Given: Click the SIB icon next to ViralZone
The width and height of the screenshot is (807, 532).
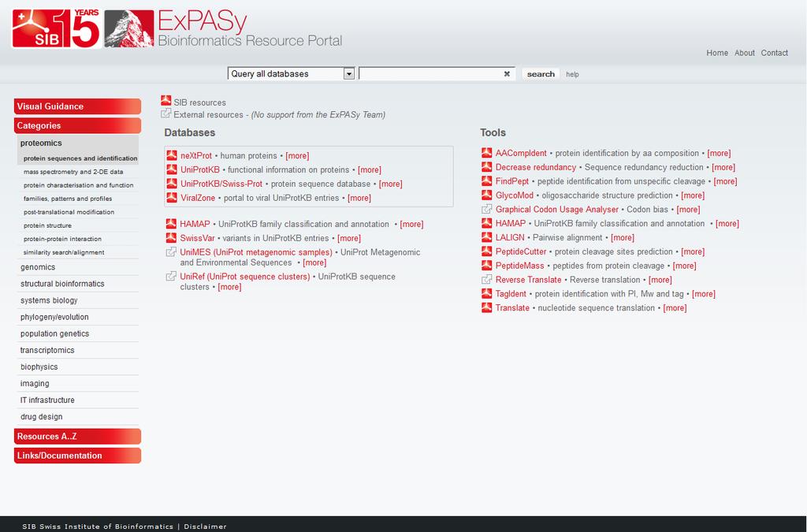Looking at the screenshot, I should (x=172, y=198).
